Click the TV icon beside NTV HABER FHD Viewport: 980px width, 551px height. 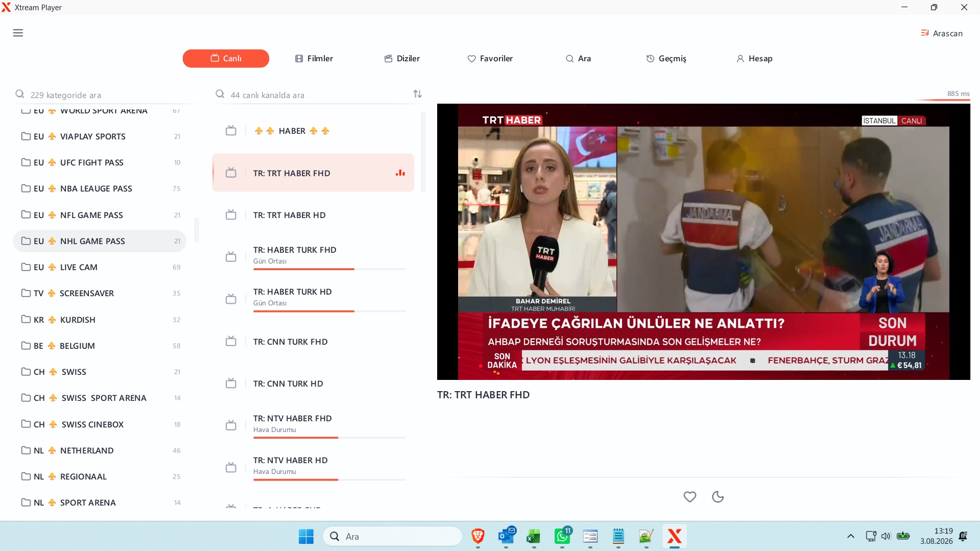point(231,425)
